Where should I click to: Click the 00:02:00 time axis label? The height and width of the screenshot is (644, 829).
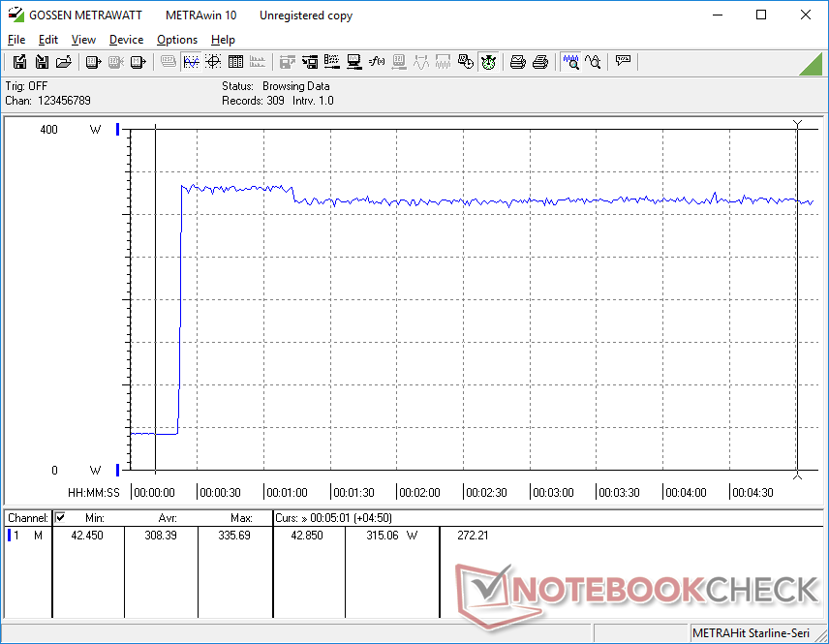click(419, 493)
